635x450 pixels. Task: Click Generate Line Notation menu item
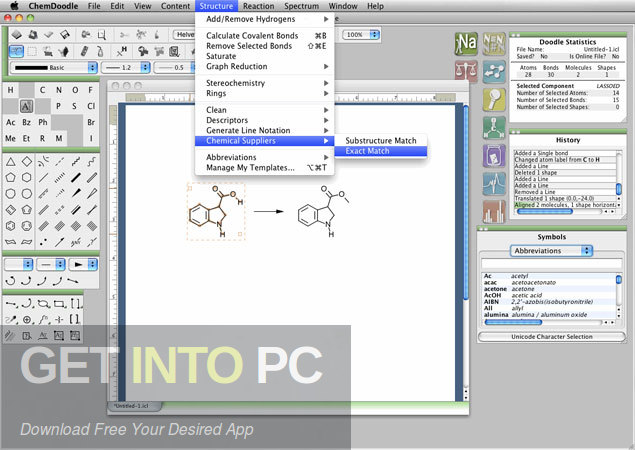click(x=264, y=130)
